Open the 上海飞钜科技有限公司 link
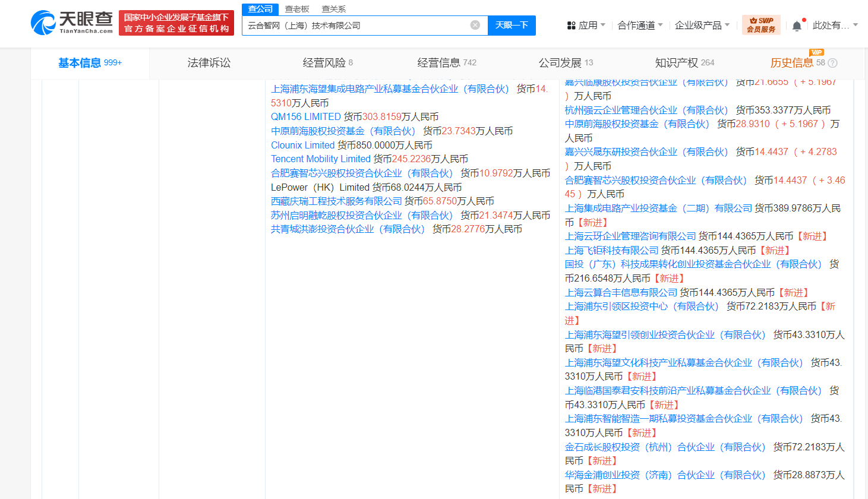The width and height of the screenshot is (868, 499). [611, 251]
